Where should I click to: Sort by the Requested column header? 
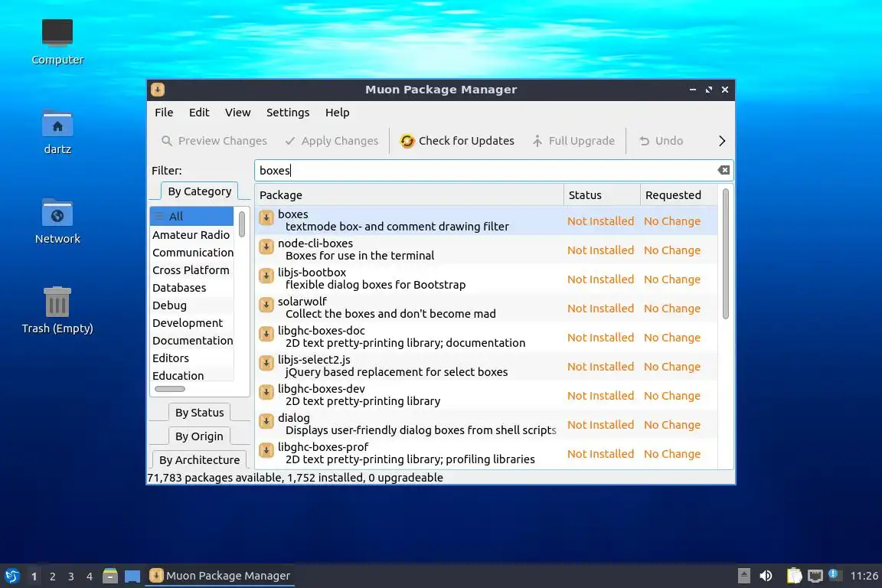(x=679, y=194)
